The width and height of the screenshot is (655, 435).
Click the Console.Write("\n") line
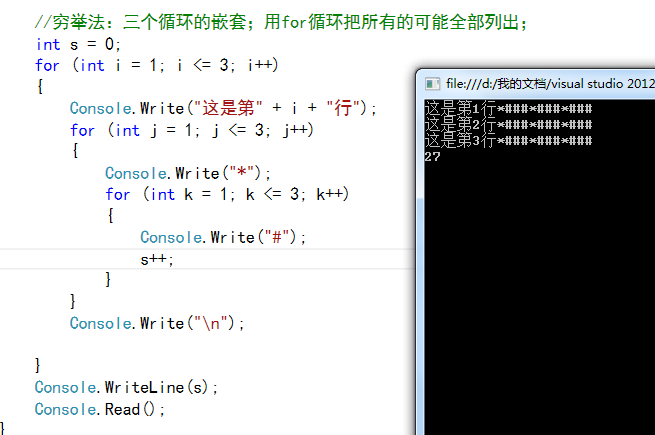pyautogui.click(x=157, y=323)
